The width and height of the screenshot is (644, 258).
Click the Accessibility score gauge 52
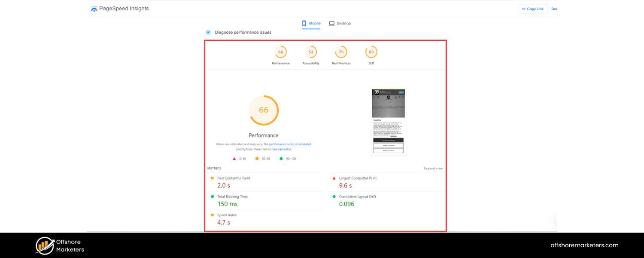coord(311,52)
